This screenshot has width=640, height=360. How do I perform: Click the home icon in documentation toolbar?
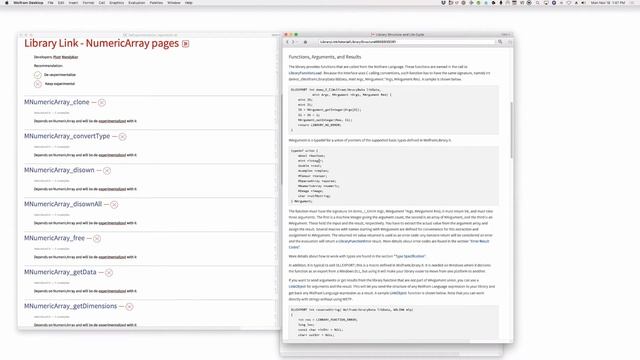pos(305,42)
